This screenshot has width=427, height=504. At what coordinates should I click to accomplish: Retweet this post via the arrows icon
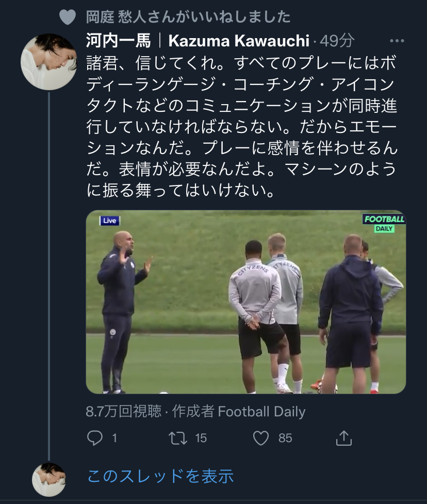tap(178, 438)
